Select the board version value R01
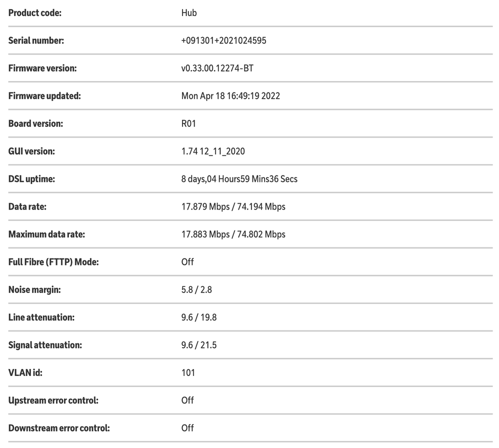 [188, 123]
